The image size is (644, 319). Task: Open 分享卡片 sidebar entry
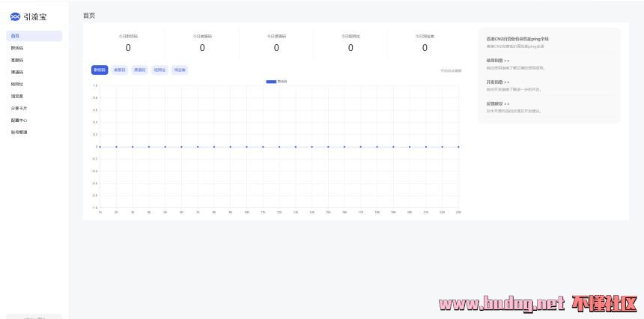tap(19, 108)
